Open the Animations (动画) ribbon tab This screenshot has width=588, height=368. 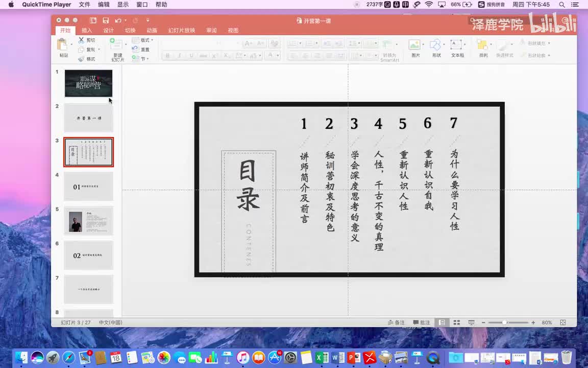point(152,31)
